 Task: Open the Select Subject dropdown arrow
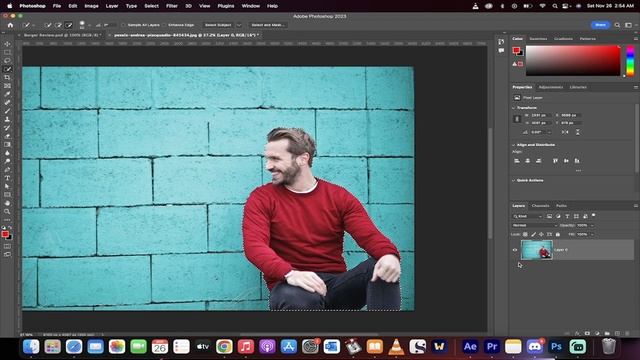(239, 25)
